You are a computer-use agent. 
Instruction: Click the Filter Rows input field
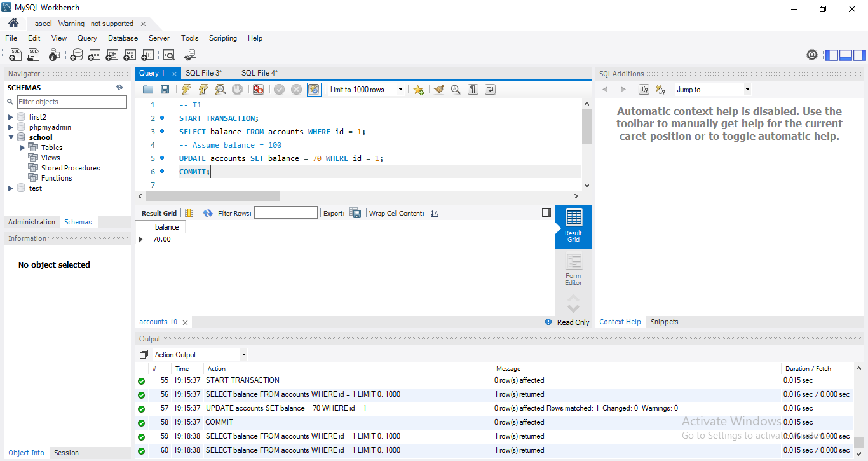click(x=285, y=213)
